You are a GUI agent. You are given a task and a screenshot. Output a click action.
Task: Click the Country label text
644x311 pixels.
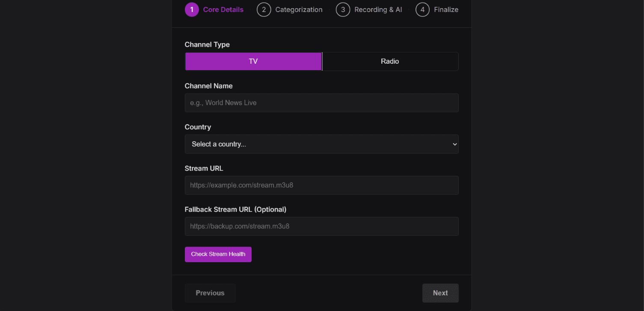coord(198,127)
